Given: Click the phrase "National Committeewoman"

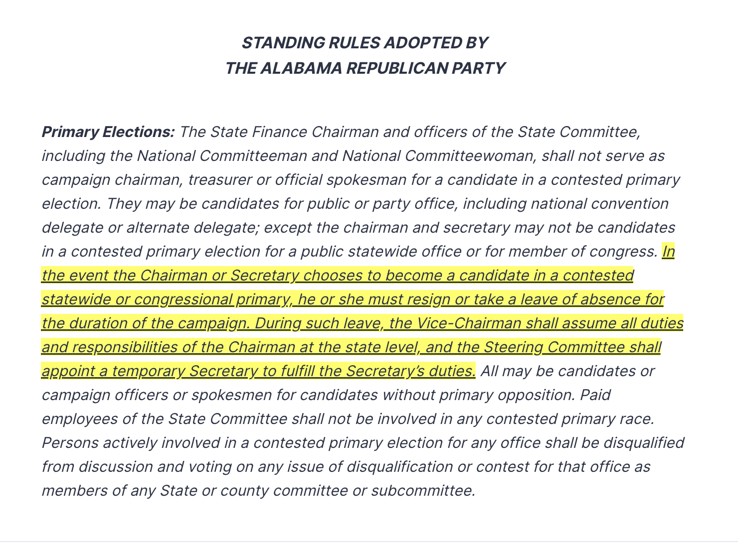Looking at the screenshot, I should point(437,156).
